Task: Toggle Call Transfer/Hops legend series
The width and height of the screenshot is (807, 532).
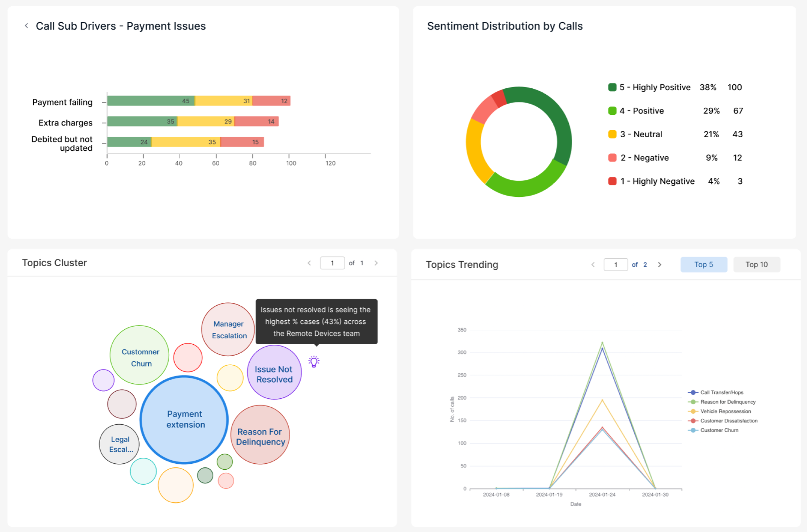Action: (x=716, y=392)
